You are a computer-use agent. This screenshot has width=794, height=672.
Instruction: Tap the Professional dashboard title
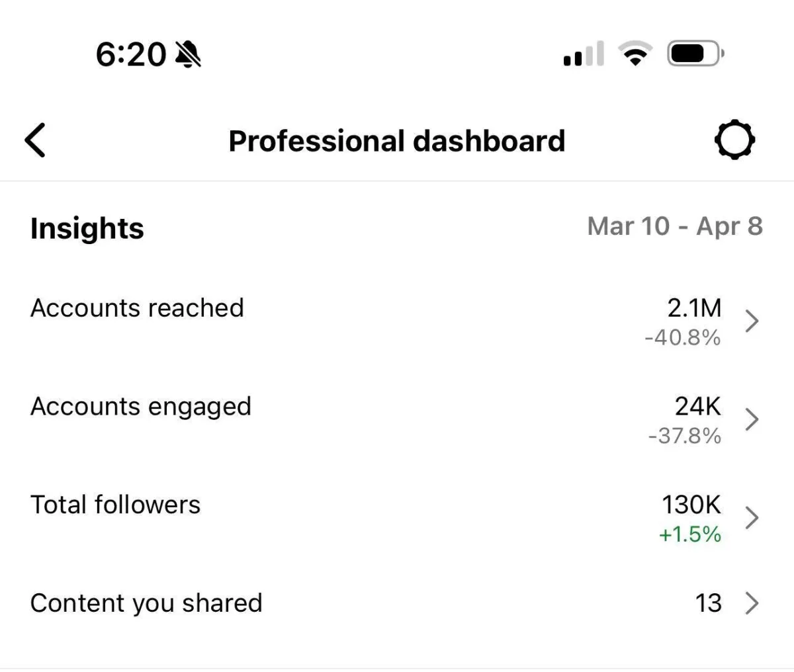click(x=396, y=141)
